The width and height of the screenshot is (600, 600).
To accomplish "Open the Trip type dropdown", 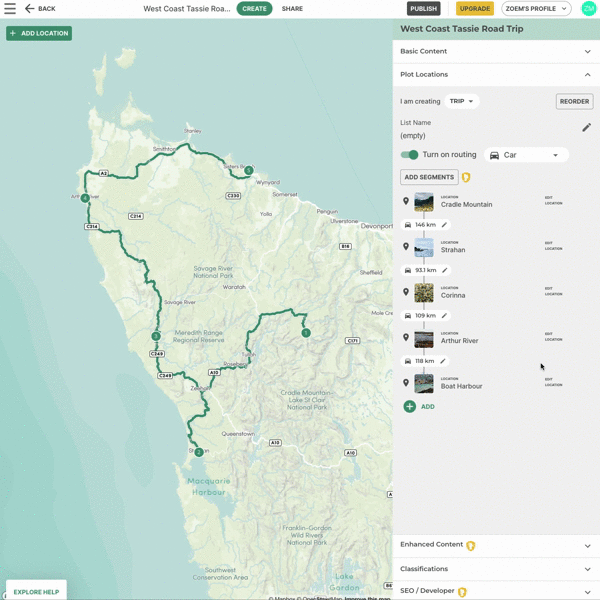I will click(461, 101).
